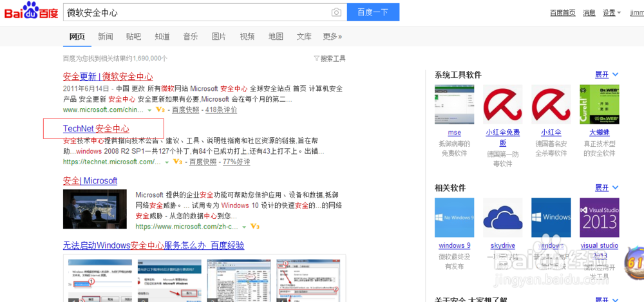Open result 无法启动Windows安全中心服务怎么办
Image resolution: width=644 pixels, height=302 pixels.
pyautogui.click(x=154, y=246)
